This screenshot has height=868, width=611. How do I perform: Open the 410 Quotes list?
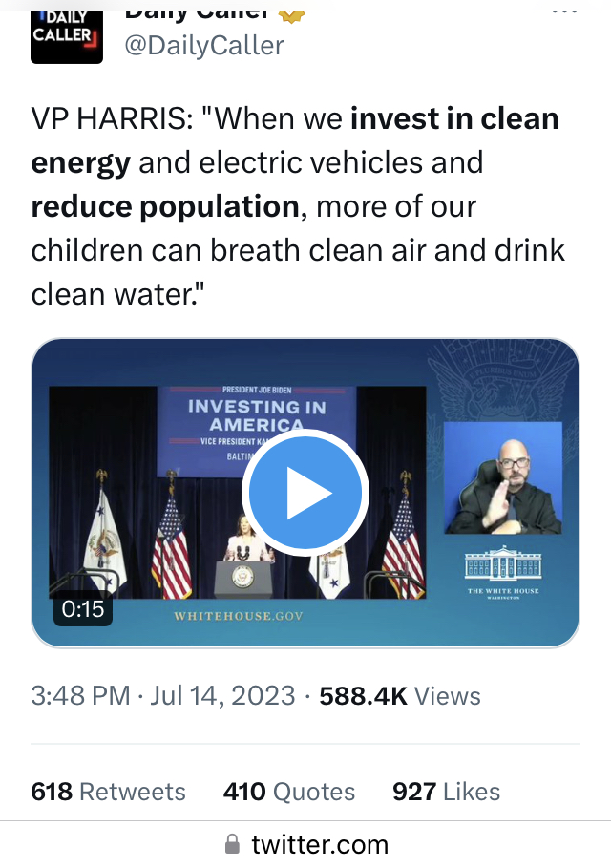[x=289, y=792]
